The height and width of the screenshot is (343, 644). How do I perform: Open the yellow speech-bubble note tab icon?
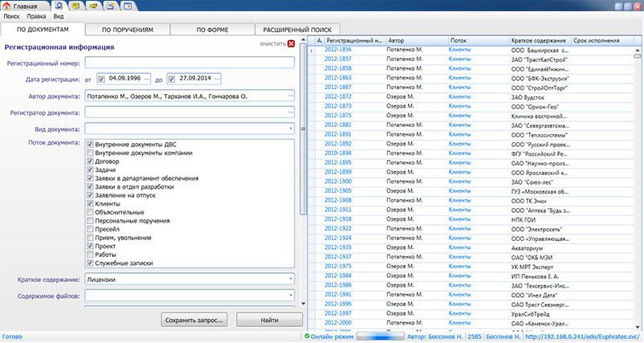76,6
